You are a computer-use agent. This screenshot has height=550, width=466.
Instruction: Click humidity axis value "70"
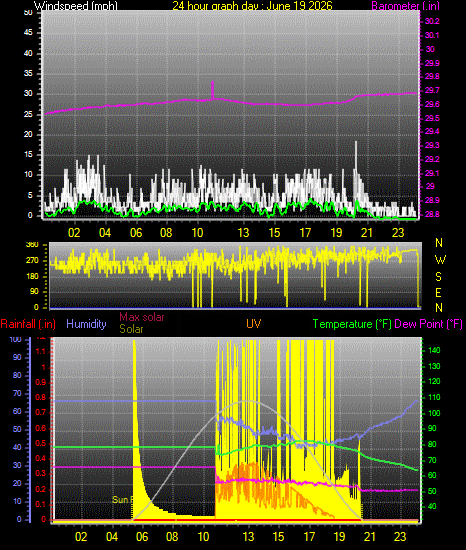tap(17, 394)
